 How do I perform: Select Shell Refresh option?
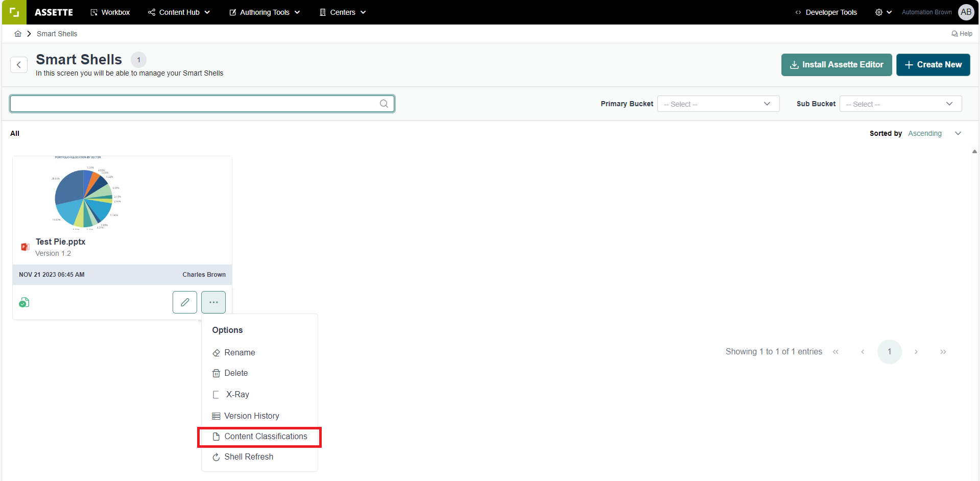tap(259, 457)
